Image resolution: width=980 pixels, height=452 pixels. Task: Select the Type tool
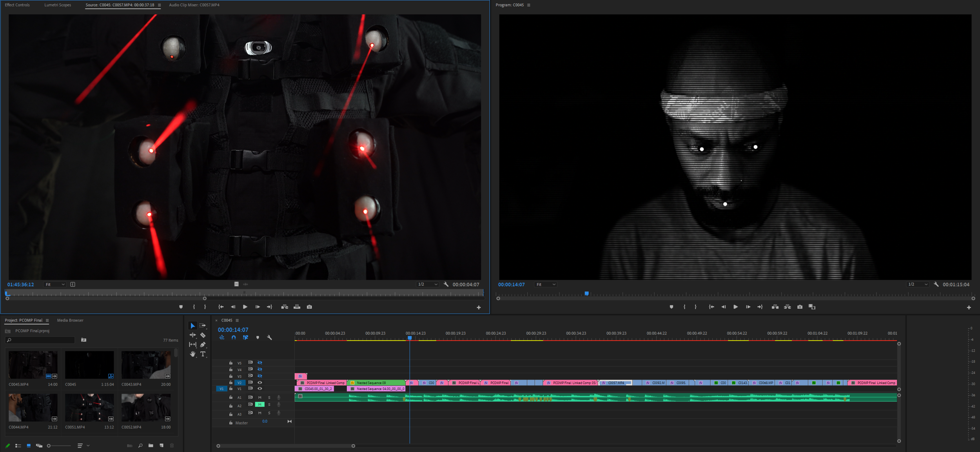pos(203,354)
